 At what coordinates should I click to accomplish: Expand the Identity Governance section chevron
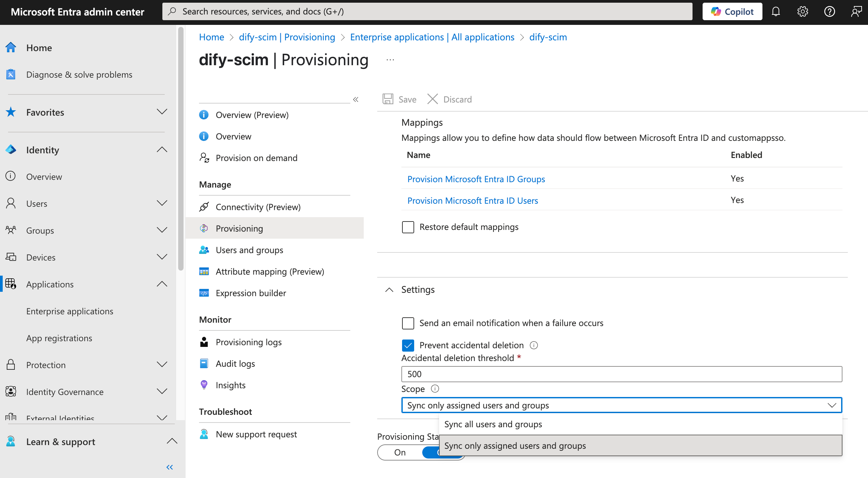[162, 392]
